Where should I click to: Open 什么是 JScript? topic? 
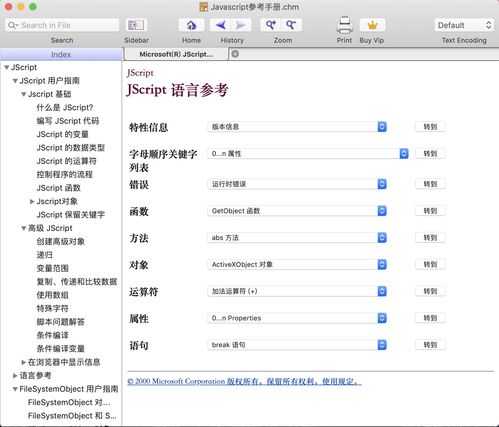click(x=65, y=107)
